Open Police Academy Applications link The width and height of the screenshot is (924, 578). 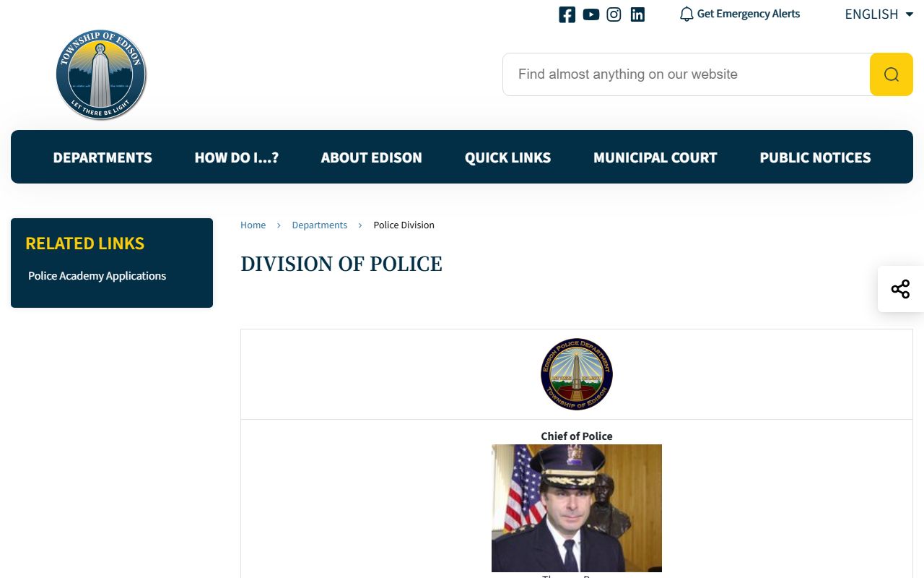click(97, 276)
